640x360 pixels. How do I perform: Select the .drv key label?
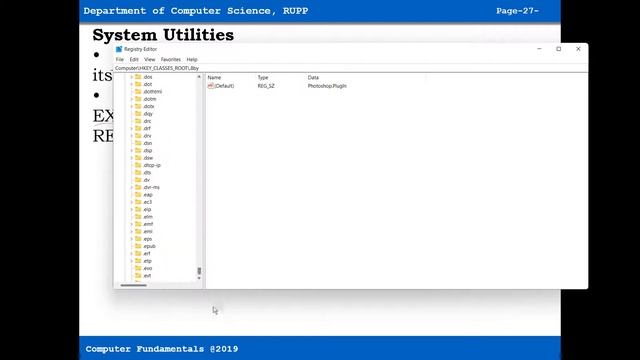pyautogui.click(x=147, y=136)
